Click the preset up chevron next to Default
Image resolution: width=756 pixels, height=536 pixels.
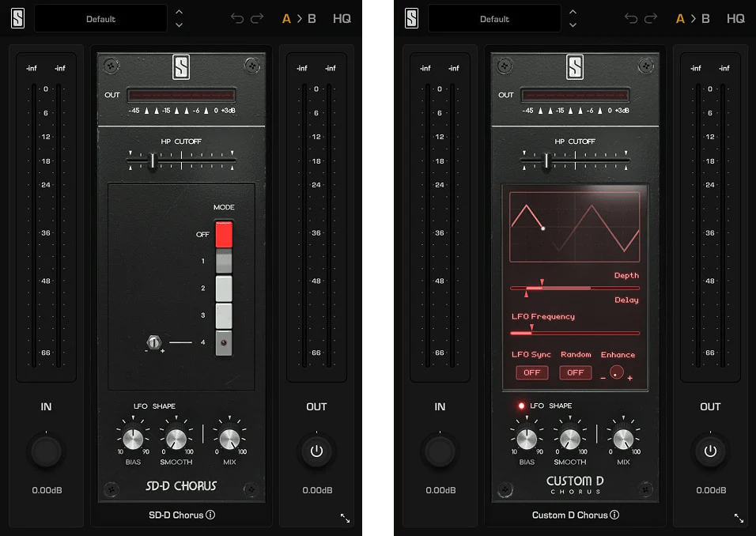[x=180, y=12]
